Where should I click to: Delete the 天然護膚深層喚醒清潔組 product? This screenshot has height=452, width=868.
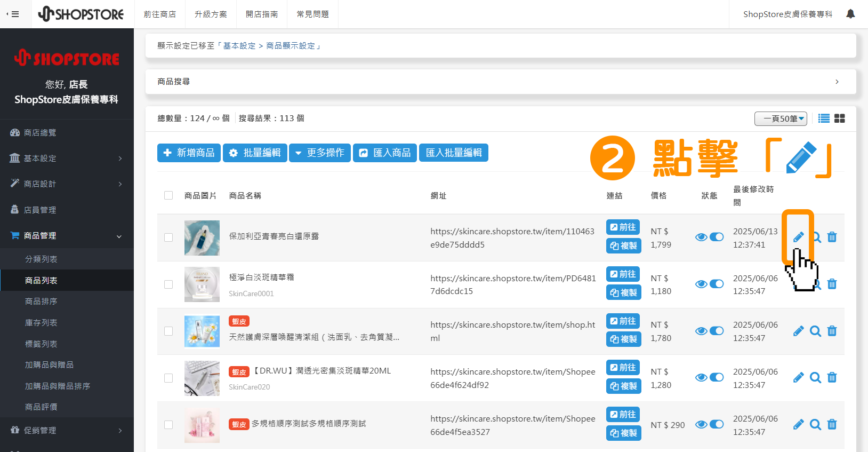pyautogui.click(x=832, y=331)
